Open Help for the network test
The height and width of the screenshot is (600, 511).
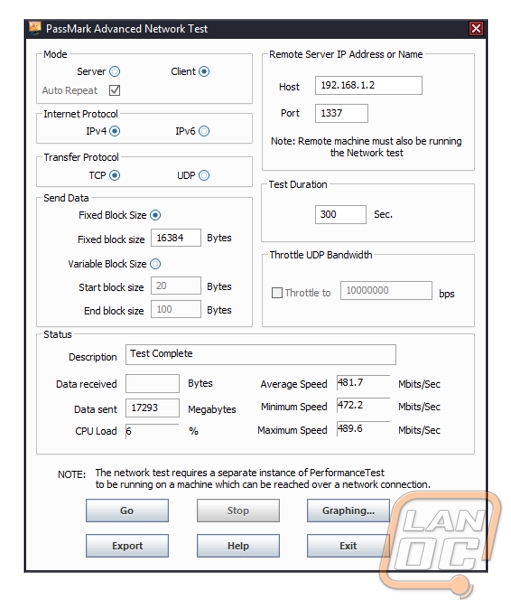[x=238, y=546]
